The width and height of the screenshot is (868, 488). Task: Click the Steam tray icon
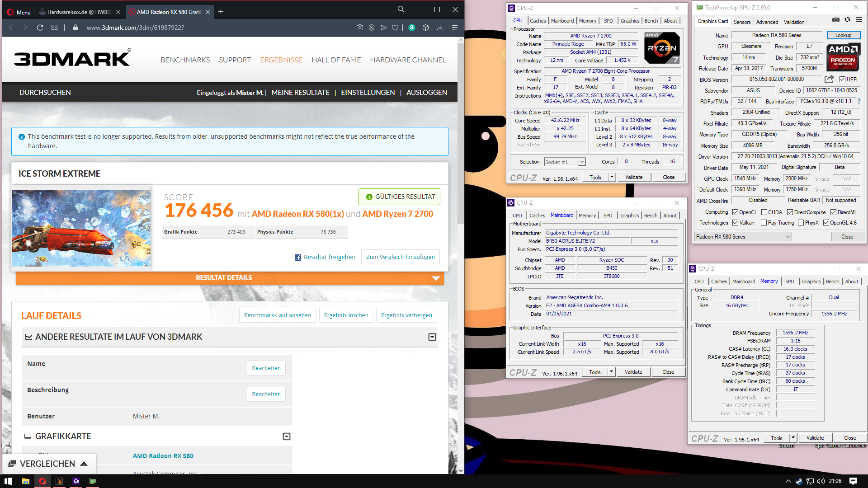799,481
